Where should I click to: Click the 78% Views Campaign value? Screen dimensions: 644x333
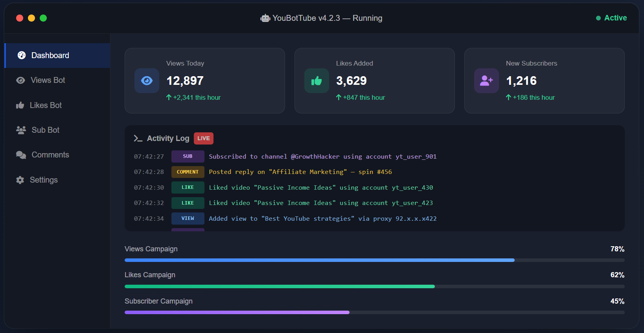coord(617,249)
